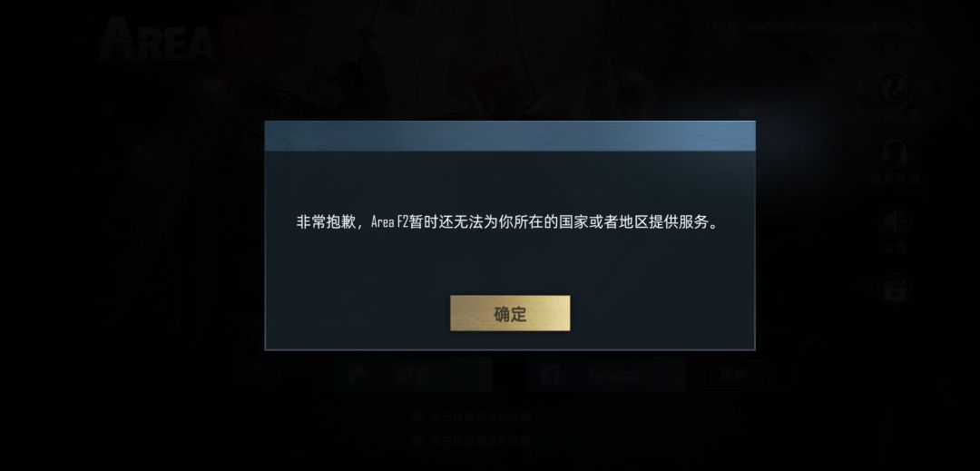
Task: Open the 公告 announcement speaker icon
Action: click(x=895, y=221)
